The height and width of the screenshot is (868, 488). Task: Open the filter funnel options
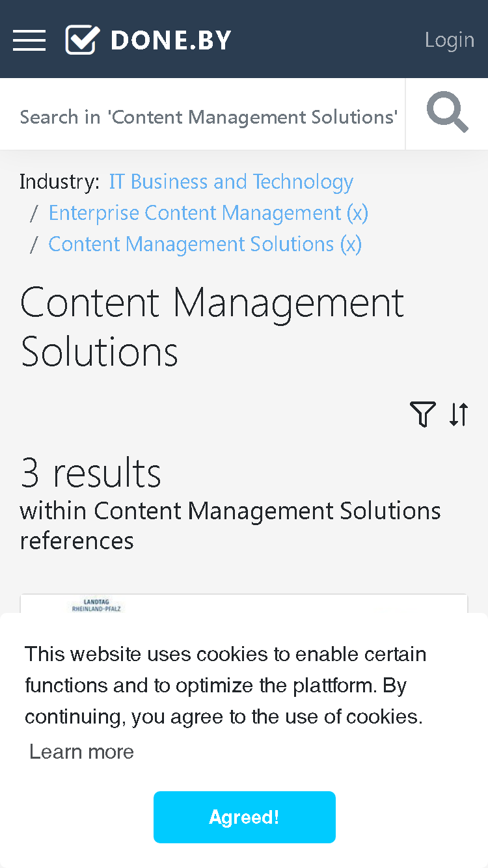tap(423, 414)
